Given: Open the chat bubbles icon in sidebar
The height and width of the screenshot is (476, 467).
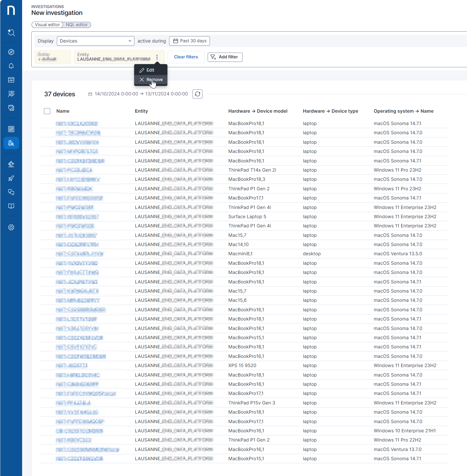Looking at the screenshot, I should tap(11, 192).
